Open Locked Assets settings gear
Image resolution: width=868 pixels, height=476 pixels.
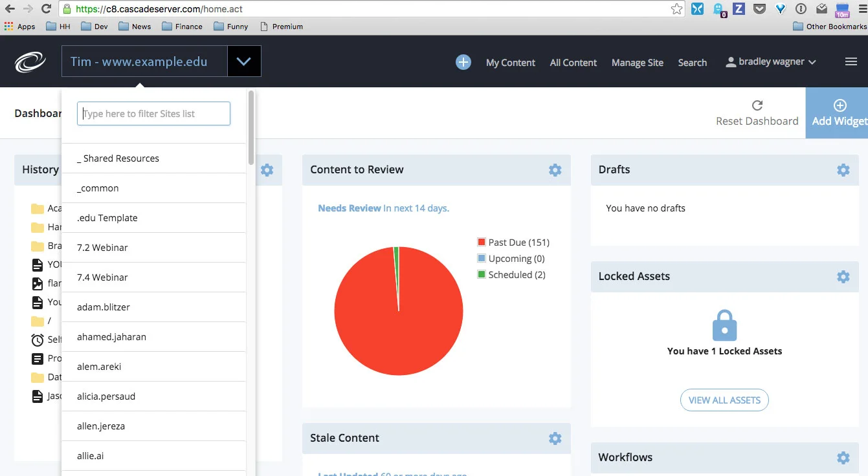843,277
